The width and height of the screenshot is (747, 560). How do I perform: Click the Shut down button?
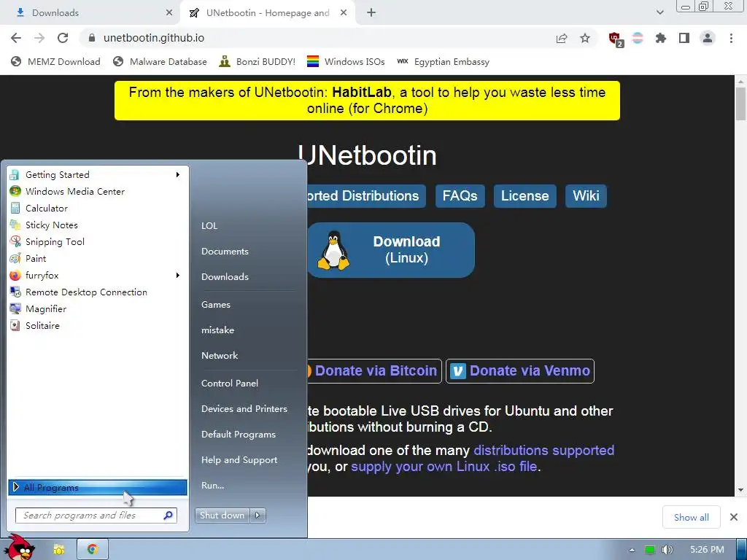[222, 516]
